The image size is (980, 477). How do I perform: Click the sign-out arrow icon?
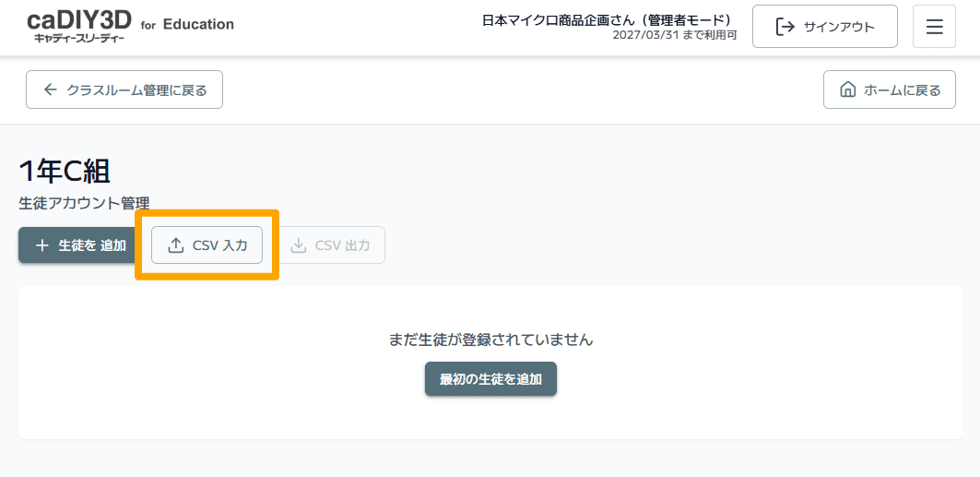[785, 27]
